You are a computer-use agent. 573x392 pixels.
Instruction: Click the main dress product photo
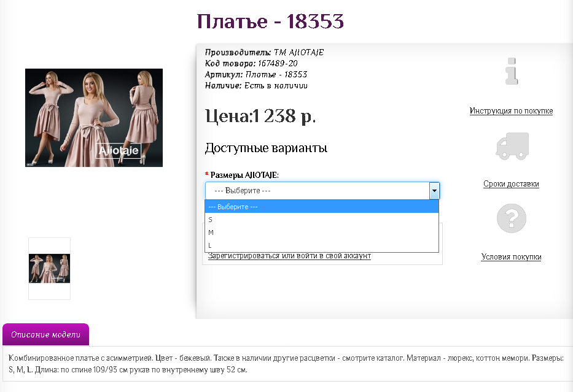coord(94,118)
